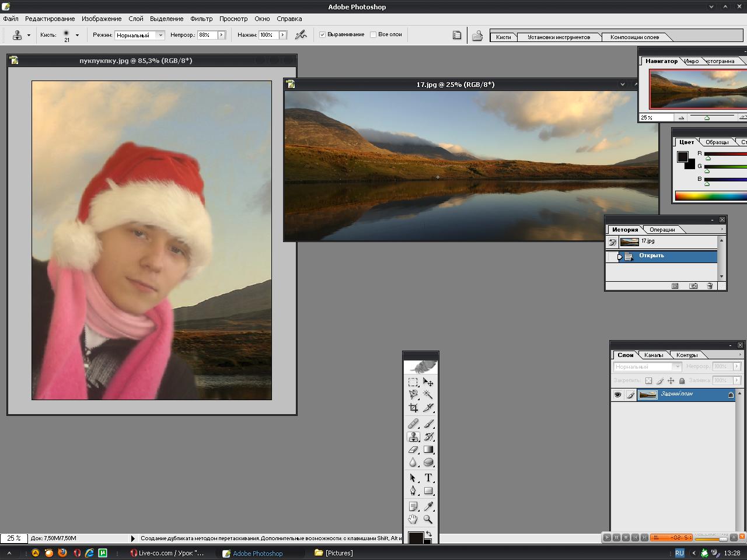Viewport: 747px width, 560px height.
Task: Open the brush preset picker arrow
Action: (77, 35)
